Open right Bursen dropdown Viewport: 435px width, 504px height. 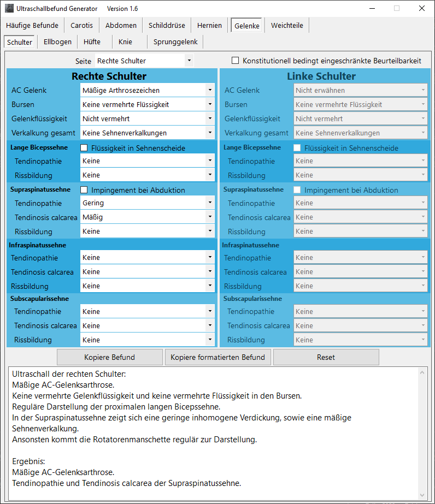point(148,104)
